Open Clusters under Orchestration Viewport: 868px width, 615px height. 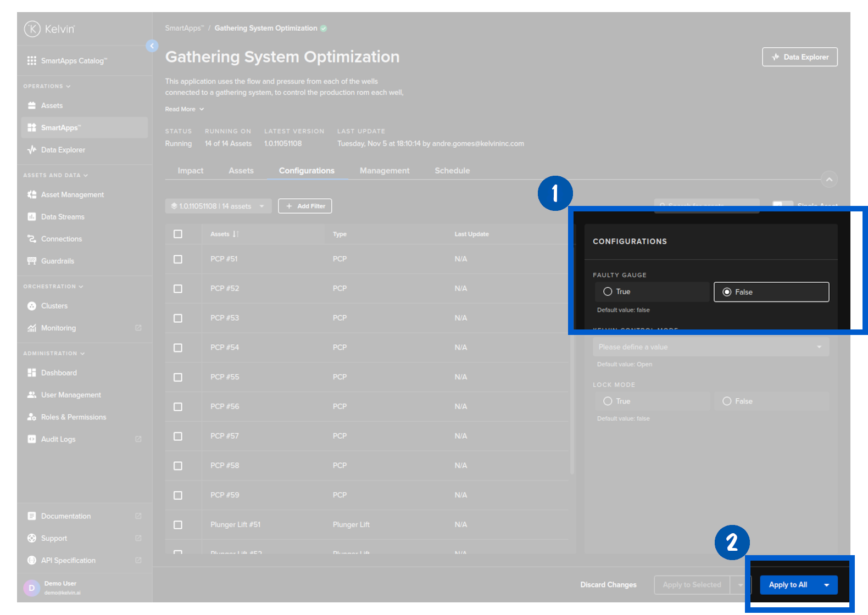[54, 306]
